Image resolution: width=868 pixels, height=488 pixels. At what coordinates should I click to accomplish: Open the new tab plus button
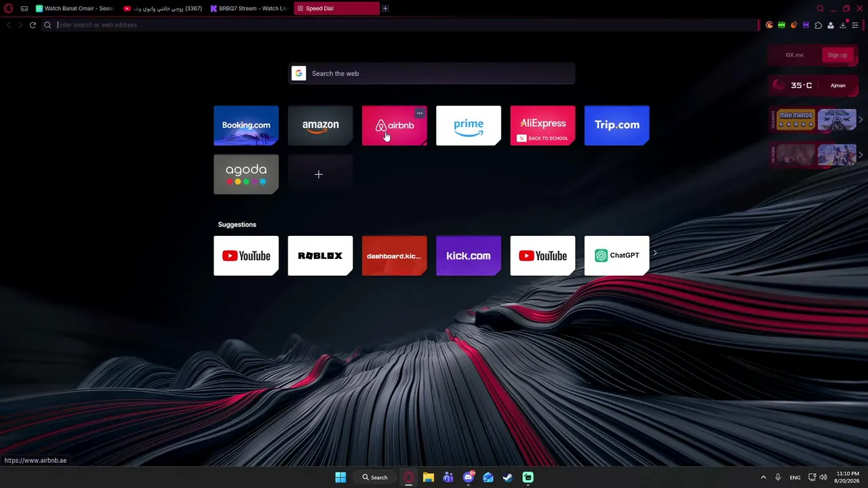click(385, 8)
